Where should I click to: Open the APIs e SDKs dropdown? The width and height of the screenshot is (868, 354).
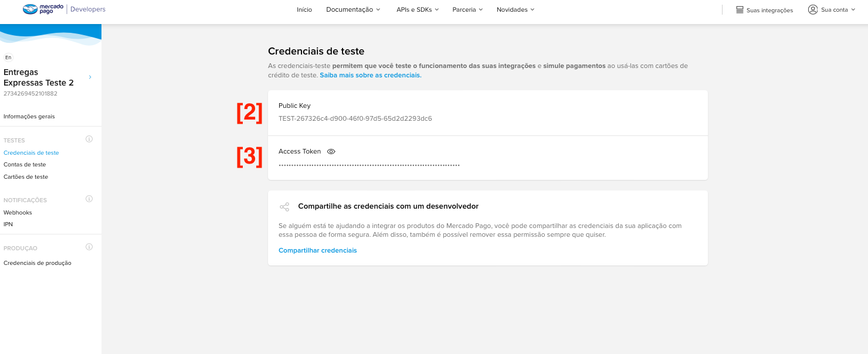coord(418,10)
